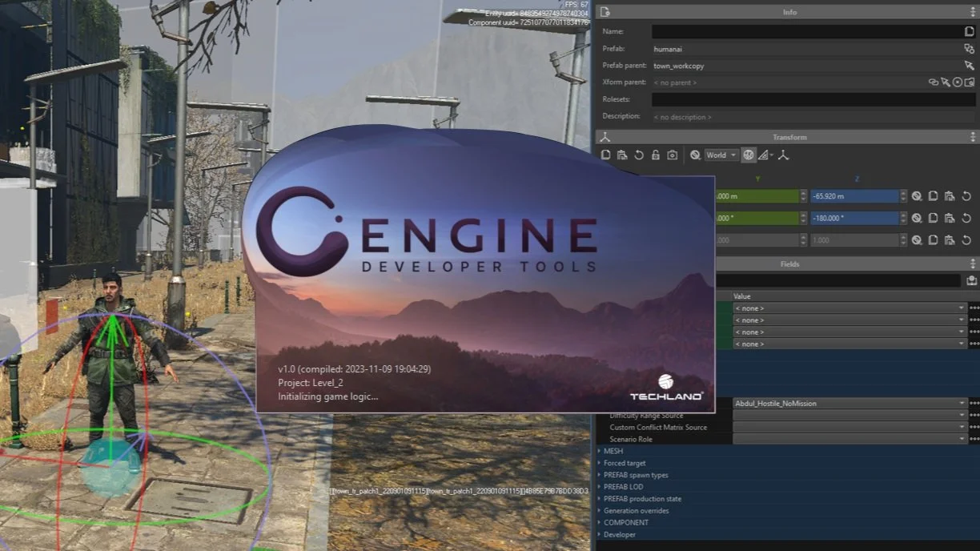
Task: Click the select-cursor icon on Prefab parent row
Action: pyautogui.click(x=970, y=66)
